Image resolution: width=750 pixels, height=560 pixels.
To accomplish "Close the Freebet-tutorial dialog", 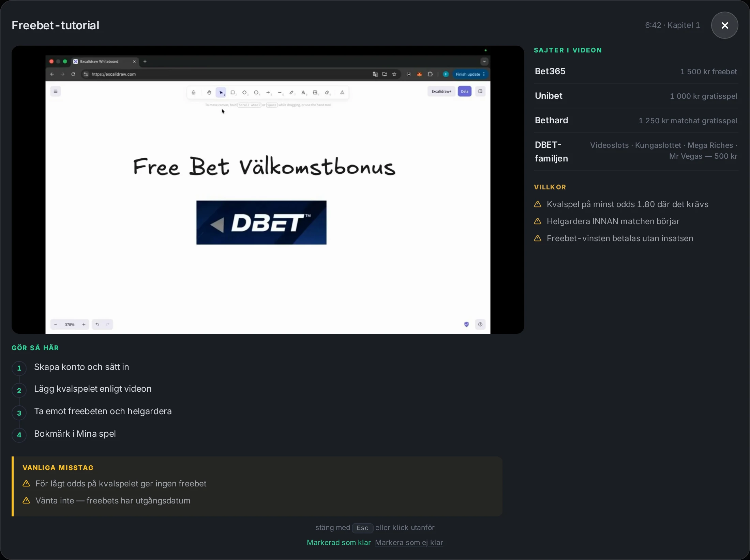I will pos(724,25).
